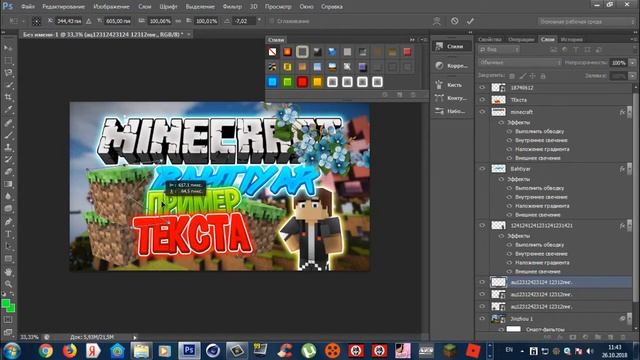Hide the 124124124123124​1231421 layer
The width and height of the screenshot is (640, 360).
point(482,225)
